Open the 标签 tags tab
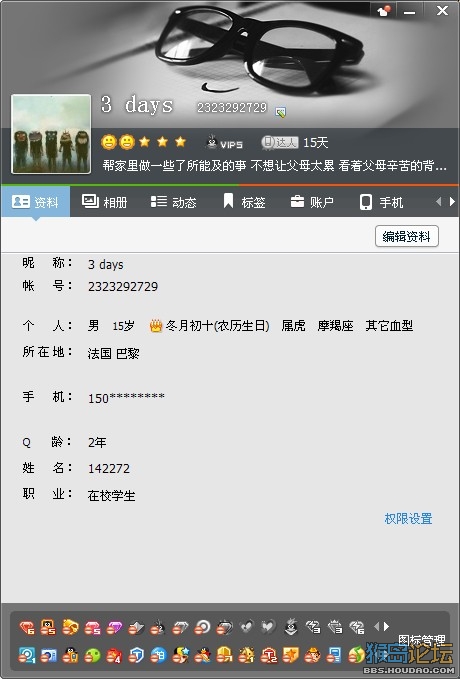The width and height of the screenshot is (460, 679). 244,202
